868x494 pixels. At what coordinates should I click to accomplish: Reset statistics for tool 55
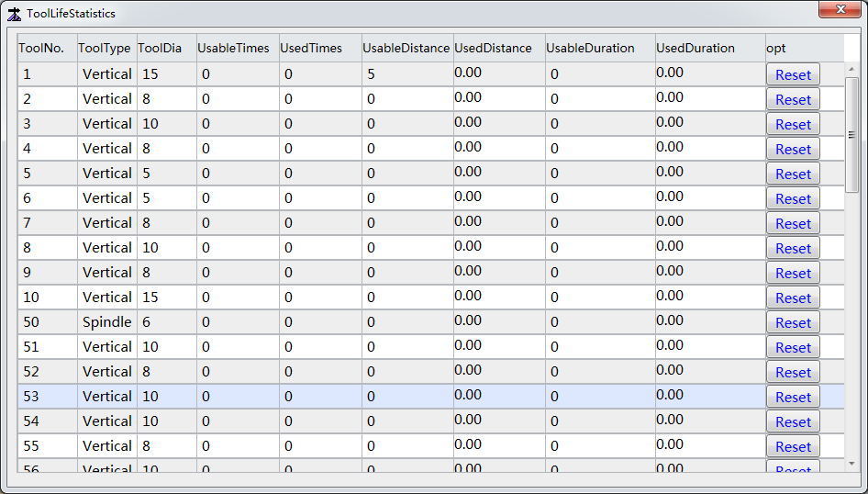(x=793, y=446)
